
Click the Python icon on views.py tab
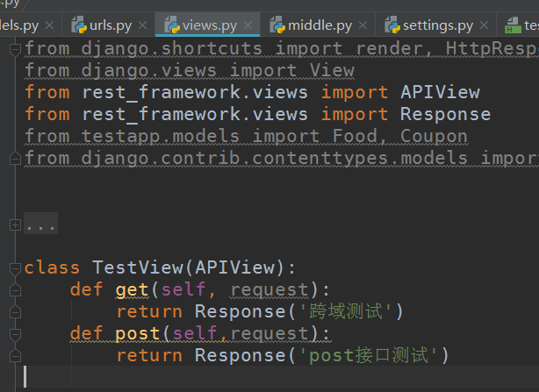pyautogui.click(x=172, y=25)
